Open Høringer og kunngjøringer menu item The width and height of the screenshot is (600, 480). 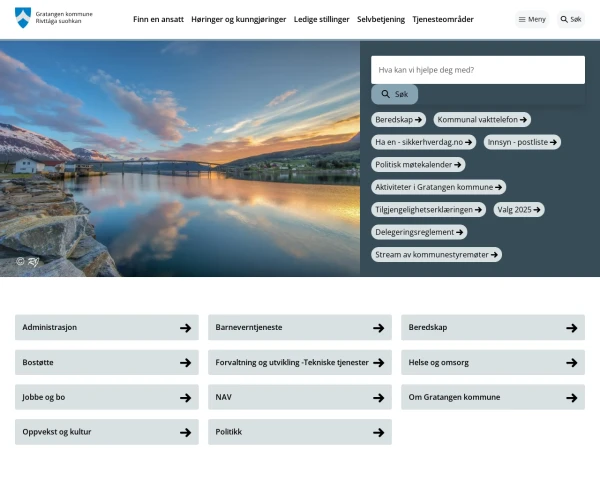coord(239,19)
